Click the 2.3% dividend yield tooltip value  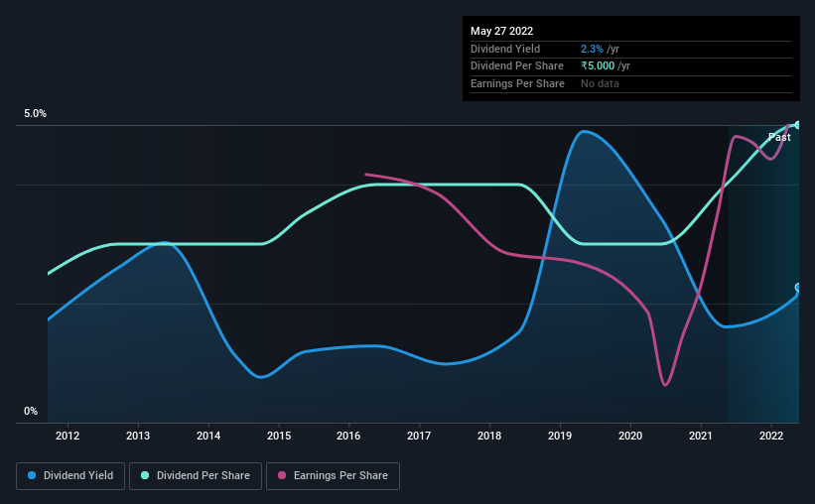click(x=593, y=49)
